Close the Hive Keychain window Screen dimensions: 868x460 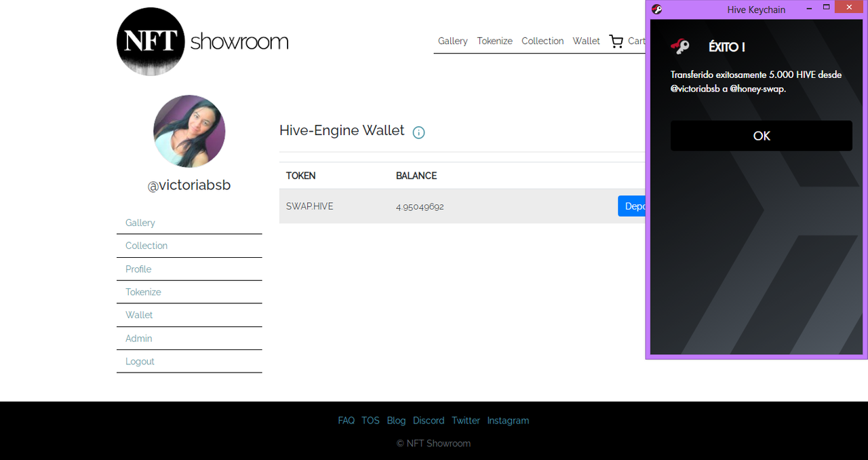pos(850,7)
